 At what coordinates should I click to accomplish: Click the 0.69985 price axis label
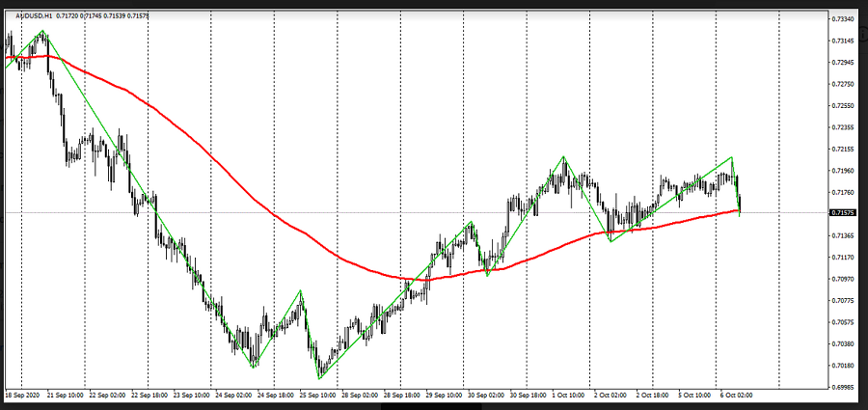click(x=842, y=387)
